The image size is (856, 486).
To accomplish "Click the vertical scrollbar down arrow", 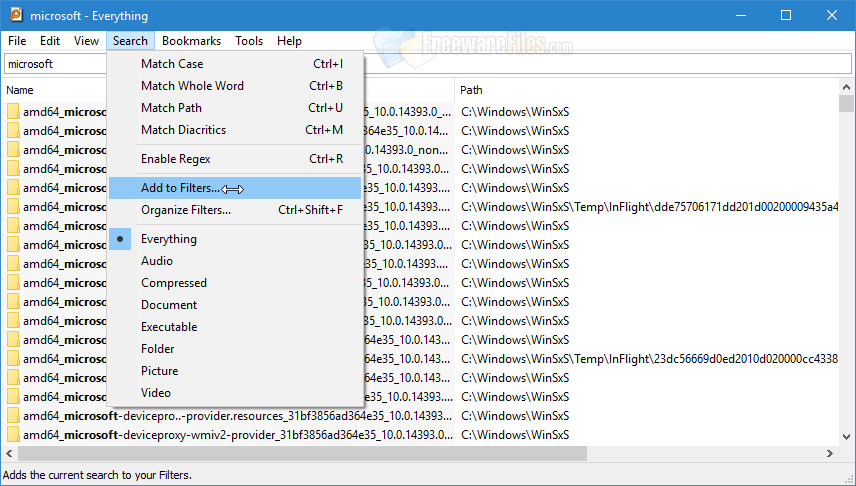I will [846, 436].
